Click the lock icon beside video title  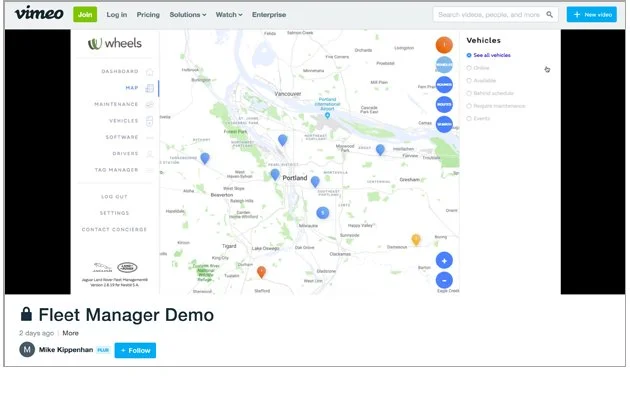point(27,314)
